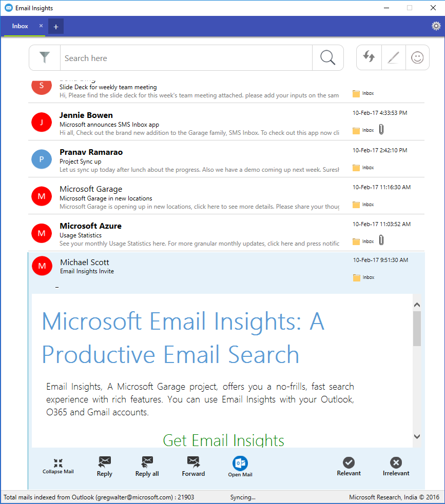Select Microsoft Azure sender name

(x=91, y=226)
